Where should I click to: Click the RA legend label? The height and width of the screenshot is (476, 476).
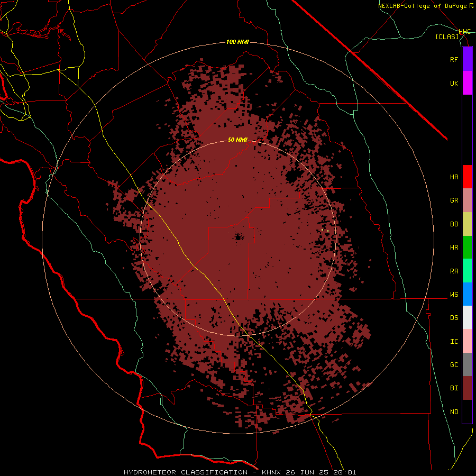coord(454,271)
